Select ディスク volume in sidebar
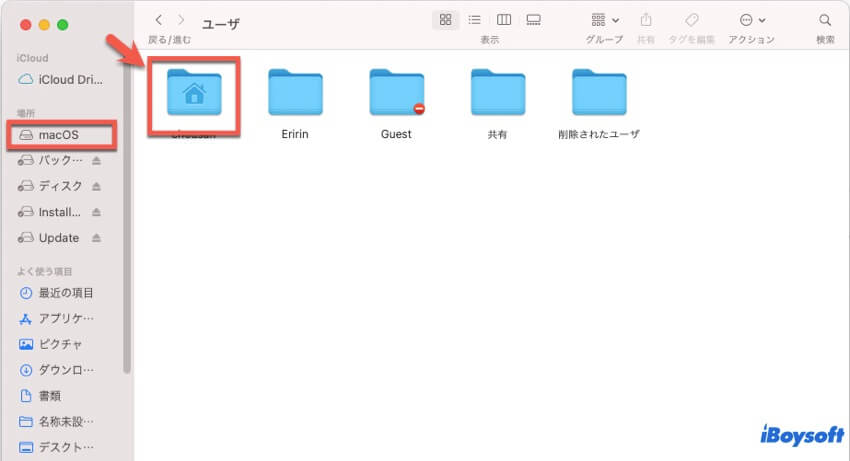 tap(50, 186)
